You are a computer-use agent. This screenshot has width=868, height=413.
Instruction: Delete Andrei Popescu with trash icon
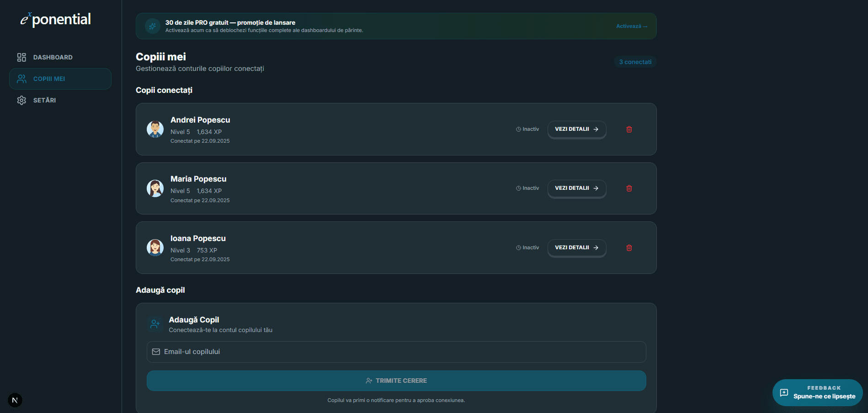[x=629, y=129]
